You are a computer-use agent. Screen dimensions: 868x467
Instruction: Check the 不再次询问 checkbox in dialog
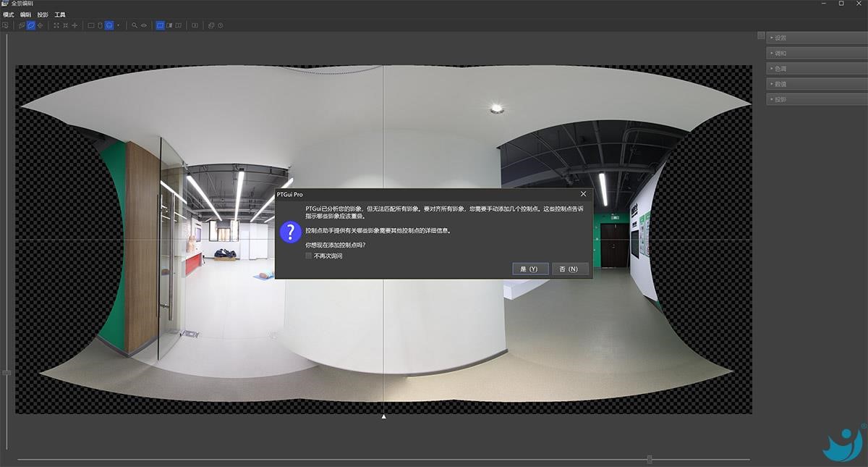(x=309, y=256)
